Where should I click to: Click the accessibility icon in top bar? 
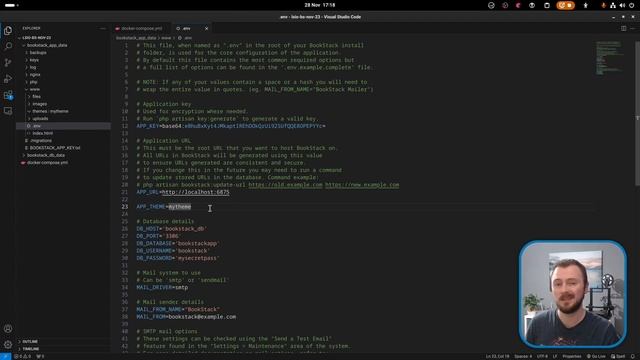coord(585,5)
